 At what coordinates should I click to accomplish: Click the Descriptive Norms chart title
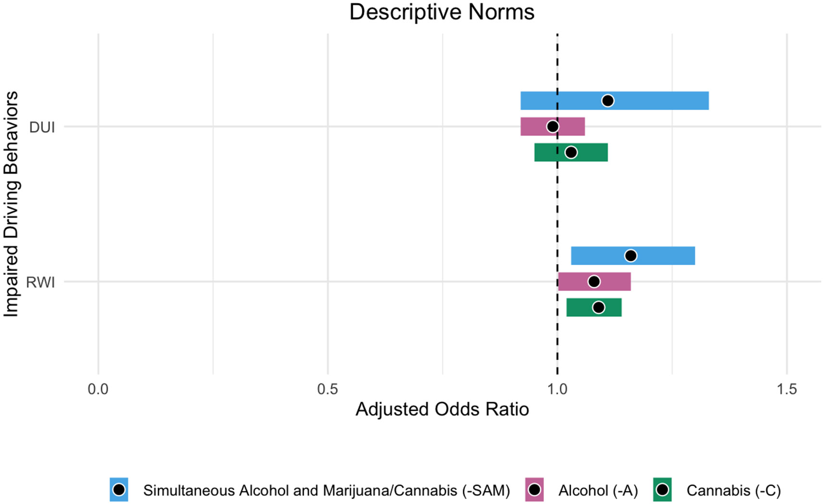(442, 12)
